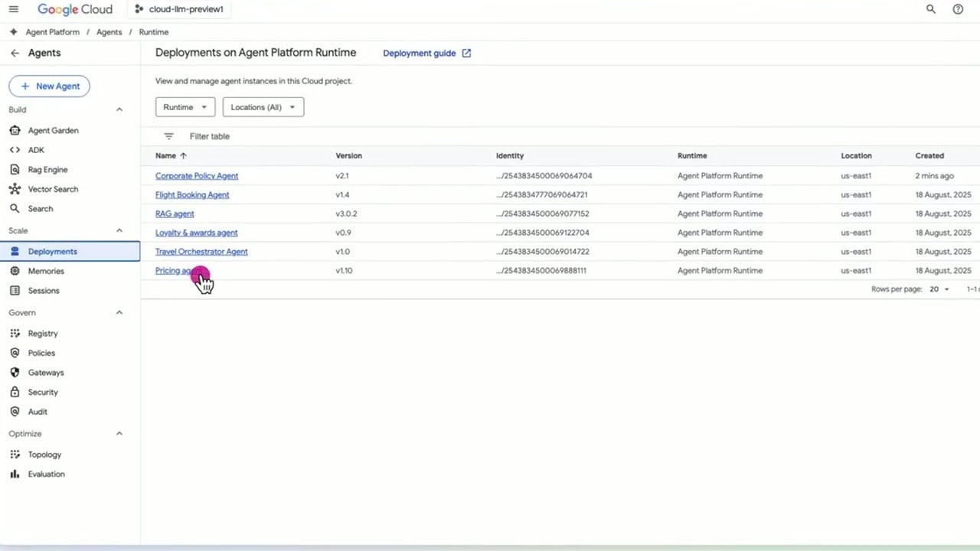Open the search magnifier in top bar
This screenshot has height=551, width=980.
931,9
